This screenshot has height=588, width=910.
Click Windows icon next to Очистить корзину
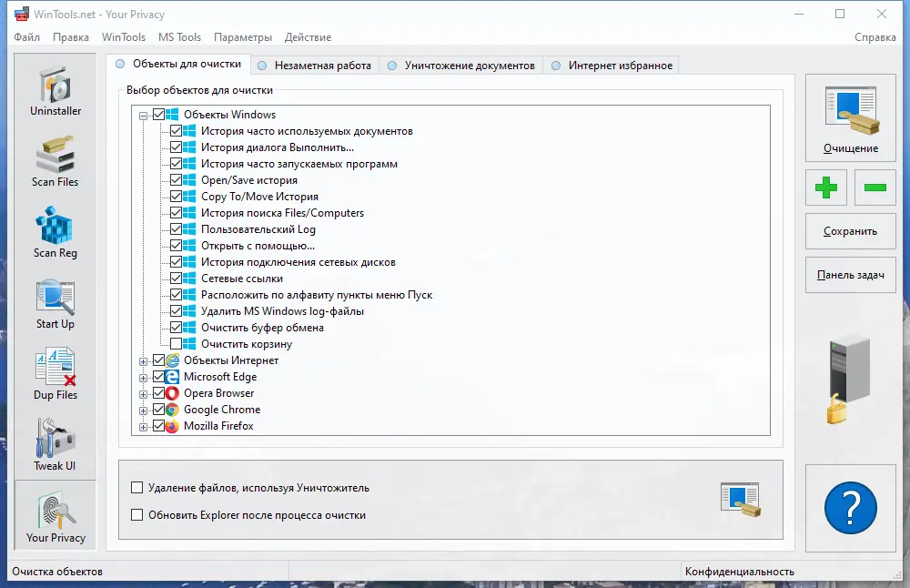tap(189, 344)
